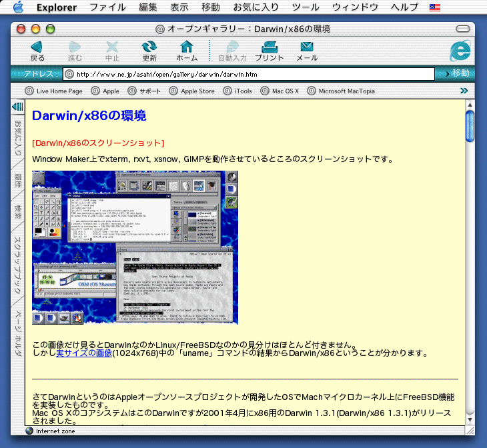Click the Back (戻る) toolbar button
Image resolution: width=487 pixels, height=448 pixels.
37,51
